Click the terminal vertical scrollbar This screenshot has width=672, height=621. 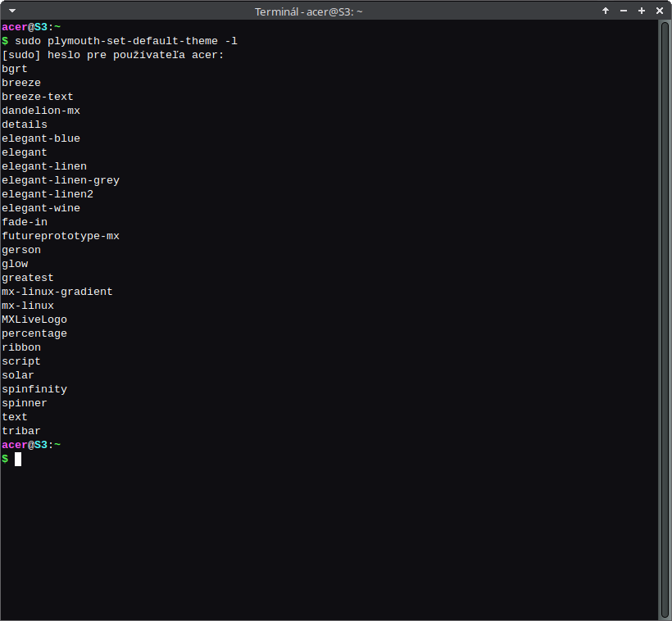pos(665,320)
